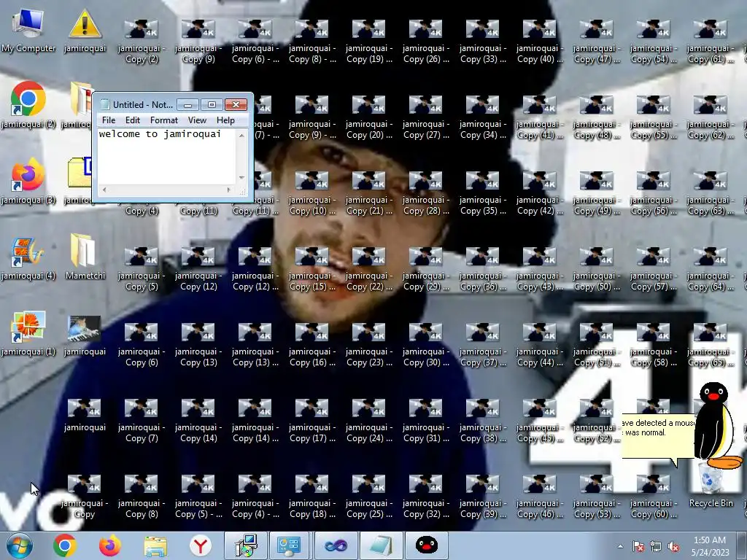Open Windows Explorer from the taskbar
This screenshot has width=747, height=560.
(155, 545)
